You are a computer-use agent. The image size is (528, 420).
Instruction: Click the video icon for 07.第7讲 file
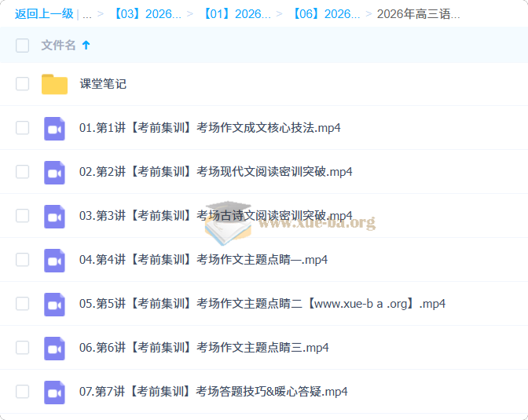(54, 393)
